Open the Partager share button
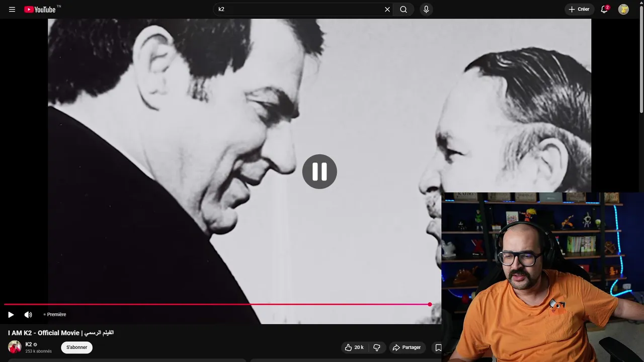 click(x=407, y=347)
